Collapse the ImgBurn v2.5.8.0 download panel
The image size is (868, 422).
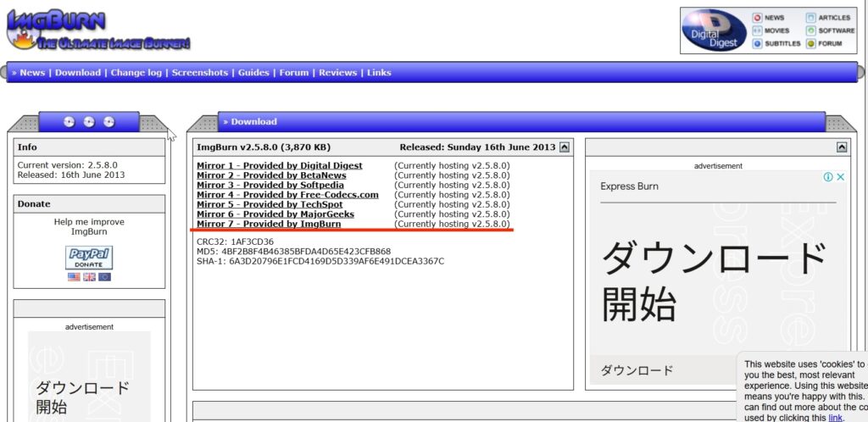coord(564,147)
